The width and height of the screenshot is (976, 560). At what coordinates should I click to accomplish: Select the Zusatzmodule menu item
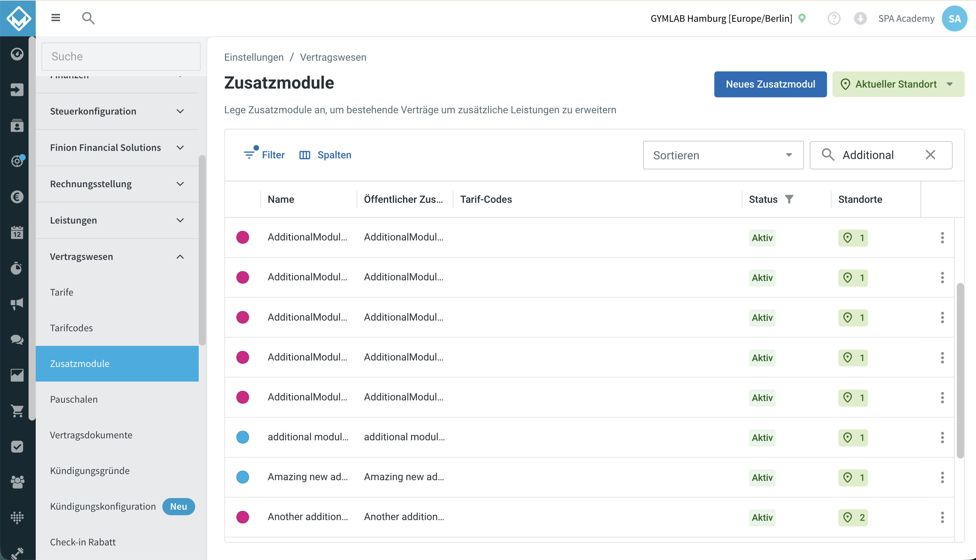click(x=117, y=364)
